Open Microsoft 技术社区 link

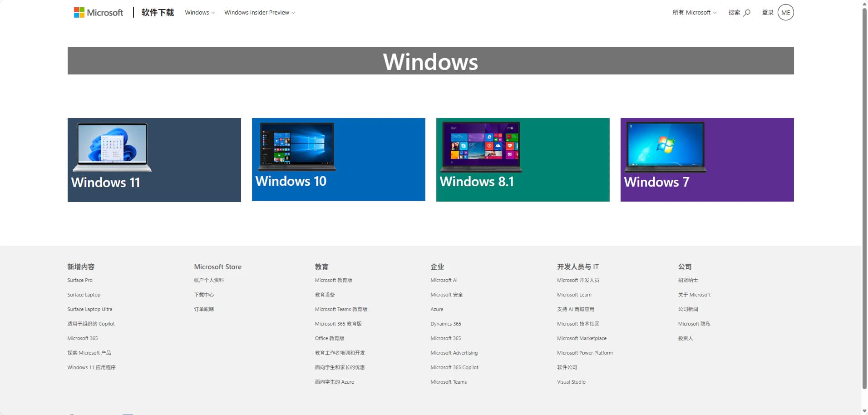(x=578, y=324)
